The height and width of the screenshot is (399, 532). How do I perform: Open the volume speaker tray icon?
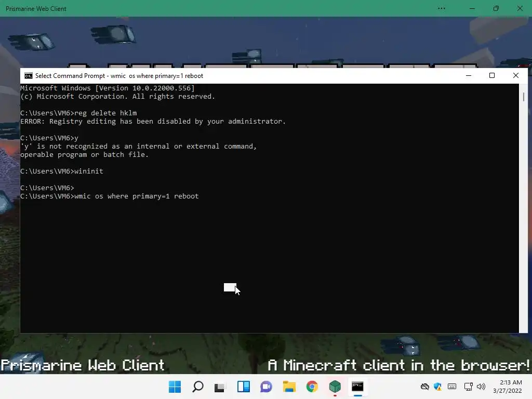coord(481,387)
